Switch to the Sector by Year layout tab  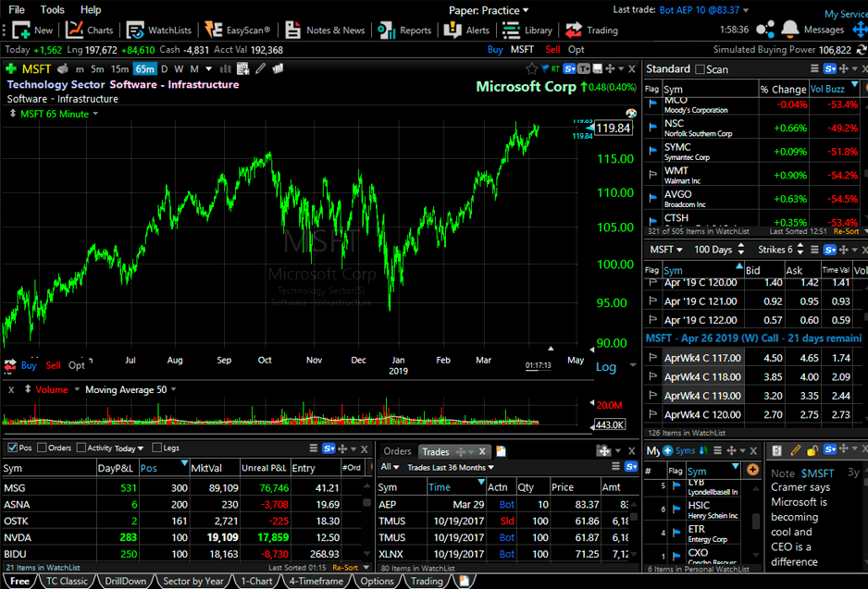(192, 581)
